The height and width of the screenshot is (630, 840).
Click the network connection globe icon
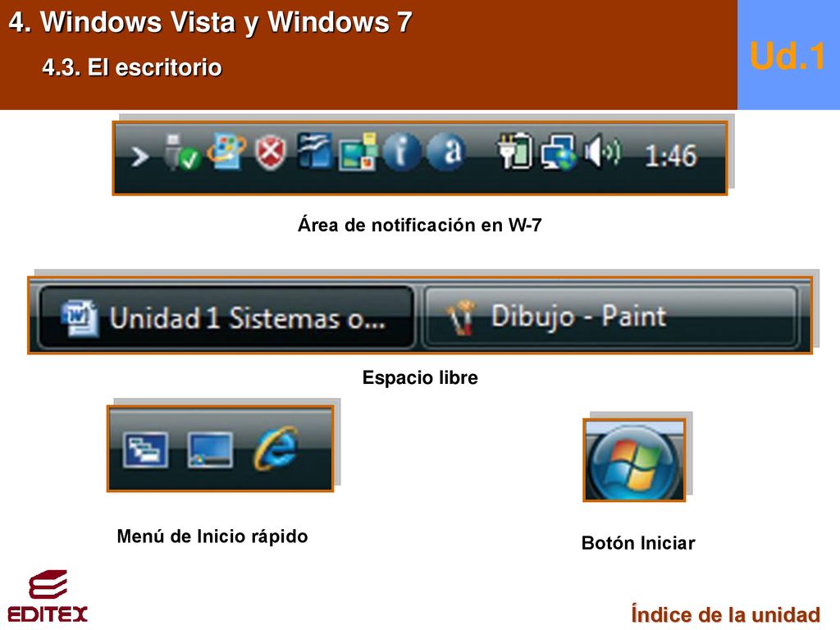558,152
